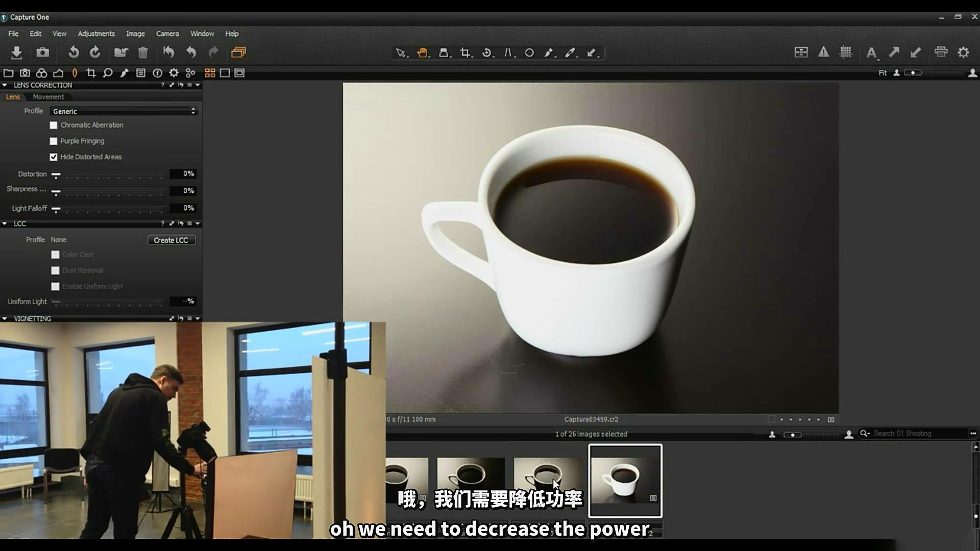Enable Purple Fringing checkbox
The image size is (980, 551).
click(x=54, y=141)
